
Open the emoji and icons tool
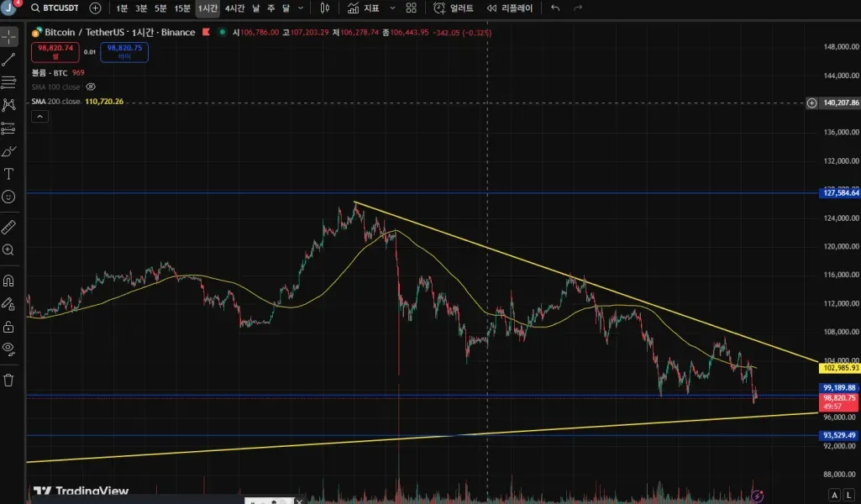pos(8,197)
